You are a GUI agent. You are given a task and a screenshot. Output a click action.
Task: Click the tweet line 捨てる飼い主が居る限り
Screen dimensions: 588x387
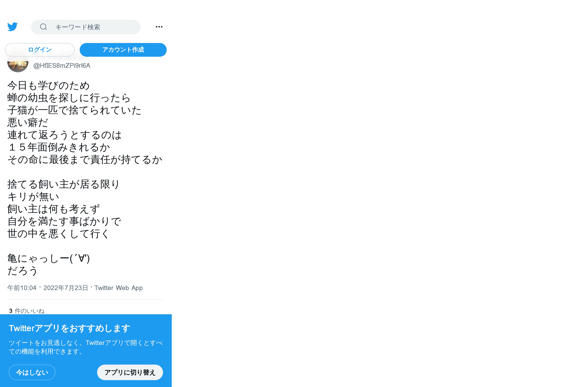pyautogui.click(x=64, y=184)
